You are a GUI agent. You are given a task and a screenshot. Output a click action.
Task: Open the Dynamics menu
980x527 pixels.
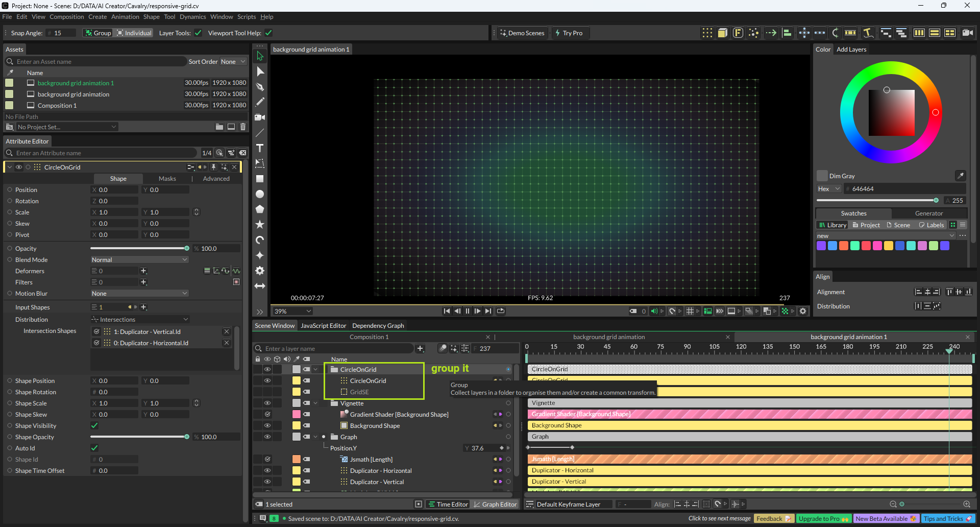coord(192,17)
